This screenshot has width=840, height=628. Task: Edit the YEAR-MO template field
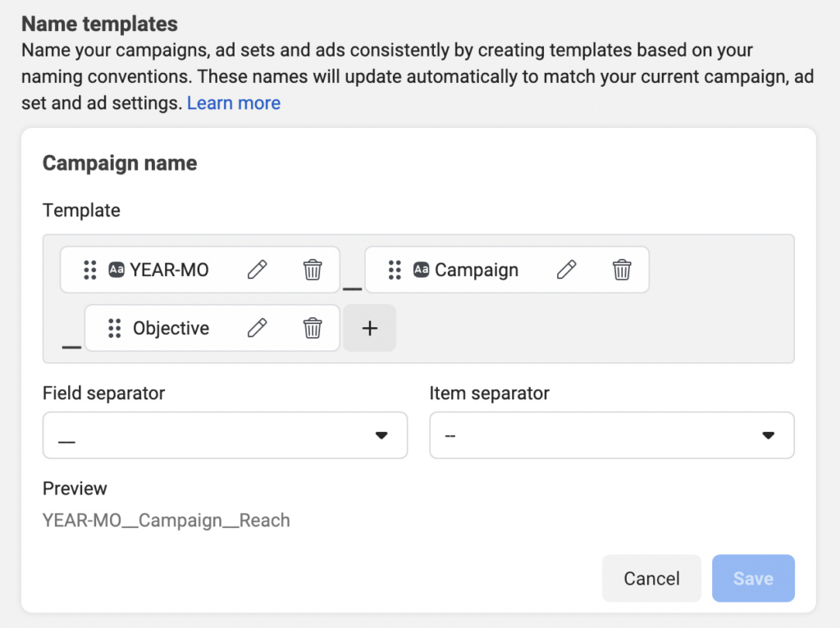coord(257,269)
